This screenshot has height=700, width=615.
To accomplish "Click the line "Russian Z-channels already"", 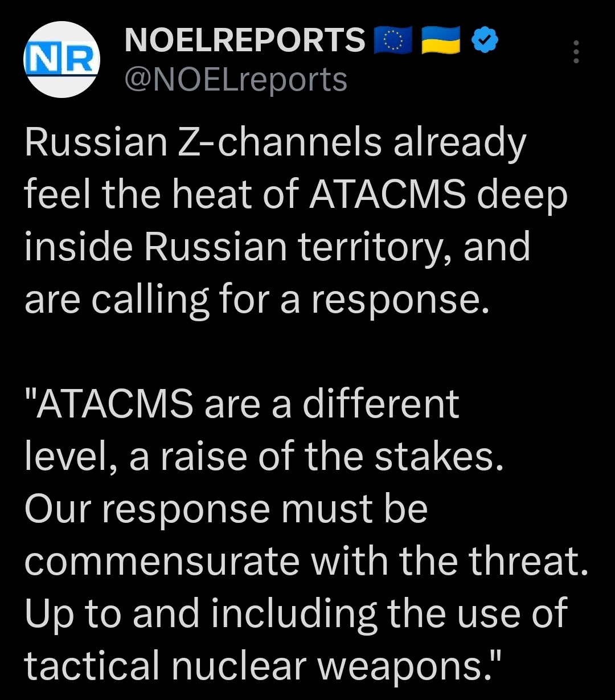I will point(275,144).
